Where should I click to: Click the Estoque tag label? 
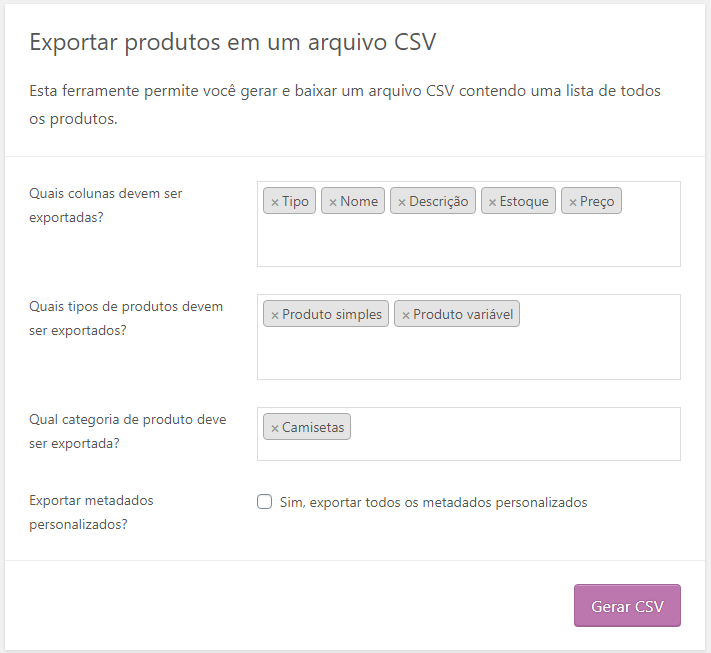pyautogui.click(x=524, y=202)
